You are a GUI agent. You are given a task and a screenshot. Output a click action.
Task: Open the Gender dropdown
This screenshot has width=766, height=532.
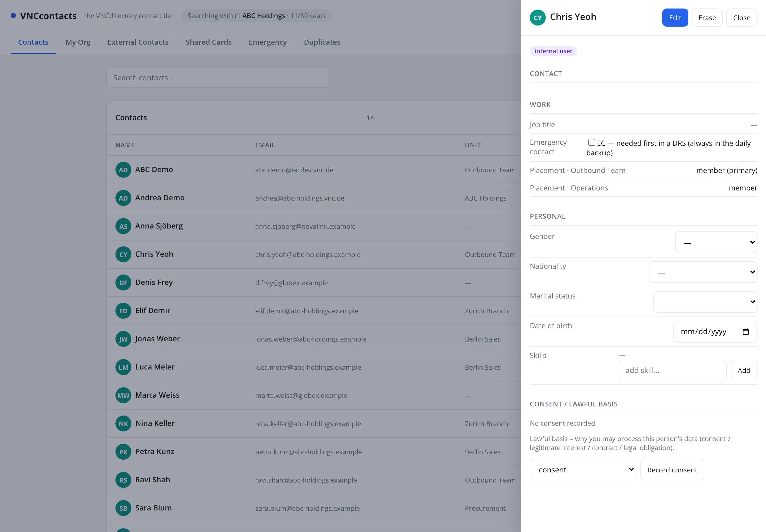pyautogui.click(x=716, y=242)
